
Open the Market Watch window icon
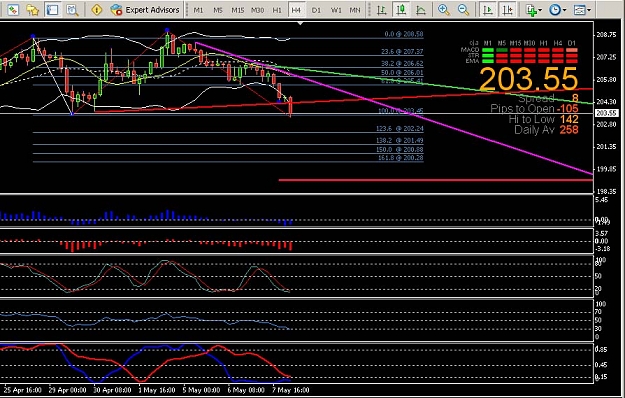13,10
